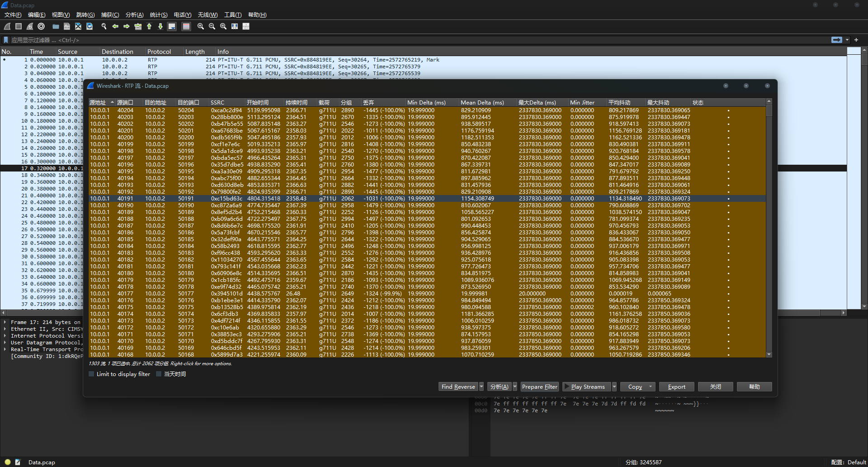This screenshot has width=868, height=467.
Task: Expand the Find Reverse dropdown arrow
Action: (481, 387)
